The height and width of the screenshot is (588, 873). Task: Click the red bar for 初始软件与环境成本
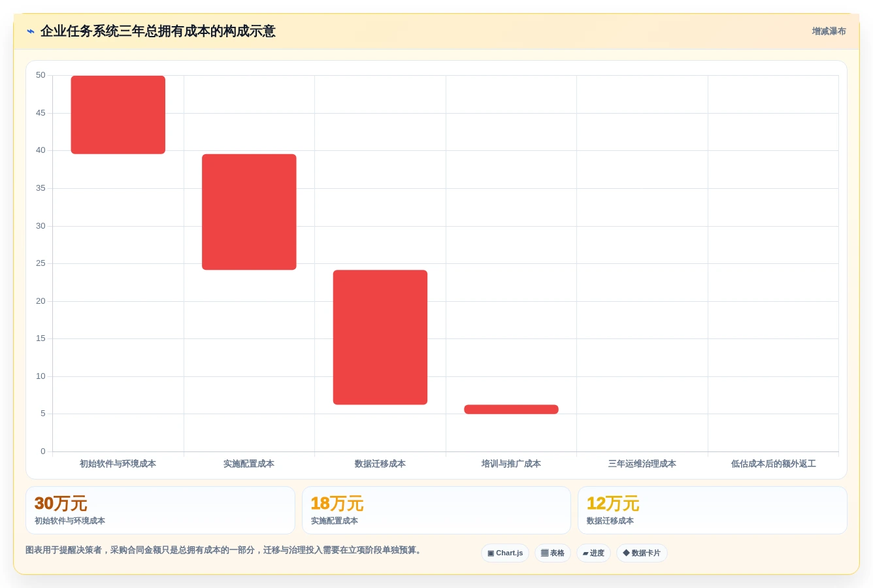click(x=118, y=115)
